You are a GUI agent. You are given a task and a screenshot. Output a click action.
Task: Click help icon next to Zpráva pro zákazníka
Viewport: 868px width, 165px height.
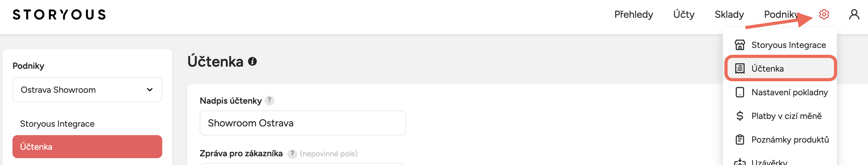click(292, 153)
